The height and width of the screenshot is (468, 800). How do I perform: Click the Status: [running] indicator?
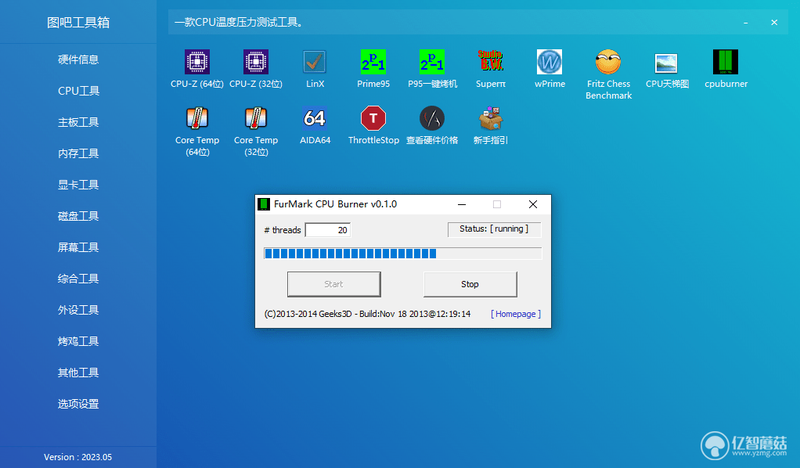tap(494, 229)
